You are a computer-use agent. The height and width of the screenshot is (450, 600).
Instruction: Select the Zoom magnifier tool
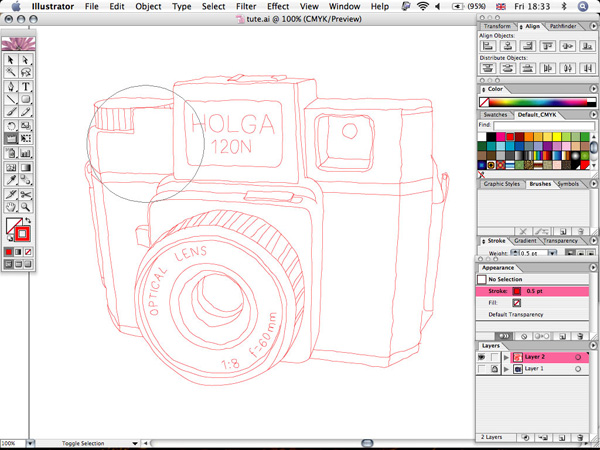coord(25,207)
